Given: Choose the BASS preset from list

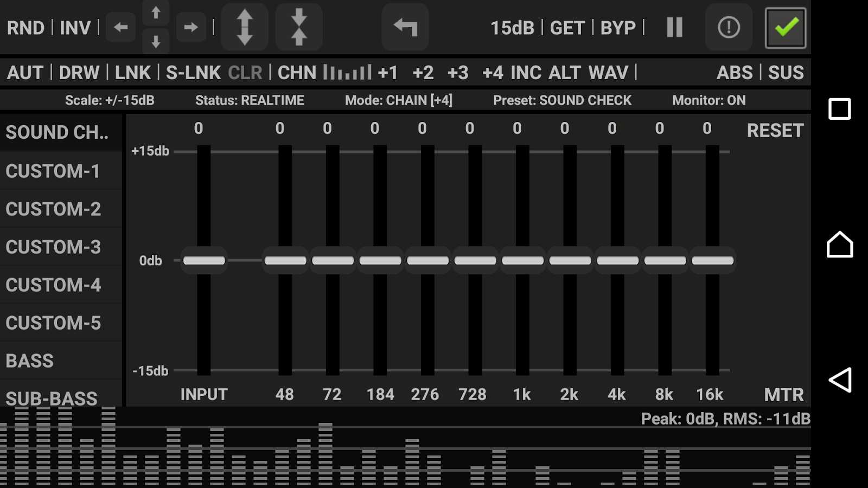Looking at the screenshot, I should tap(30, 361).
